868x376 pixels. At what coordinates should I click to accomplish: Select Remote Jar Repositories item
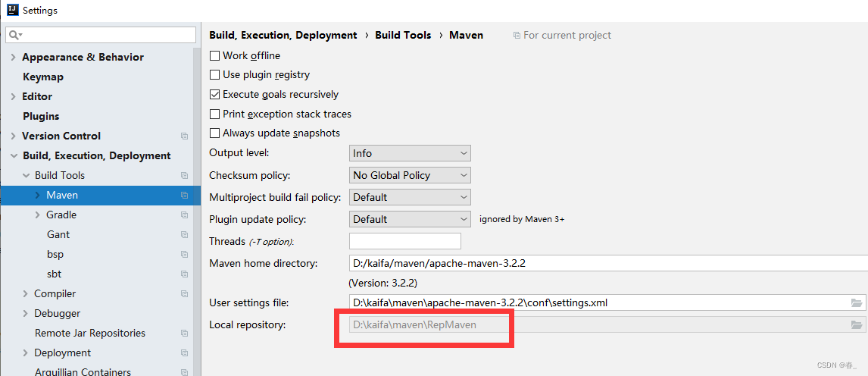(x=90, y=334)
